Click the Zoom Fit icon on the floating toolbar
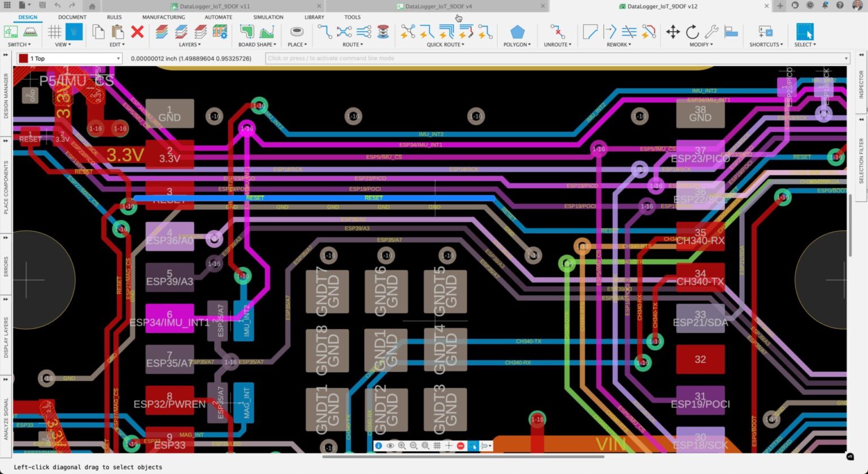The width and height of the screenshot is (868, 474). (424, 445)
